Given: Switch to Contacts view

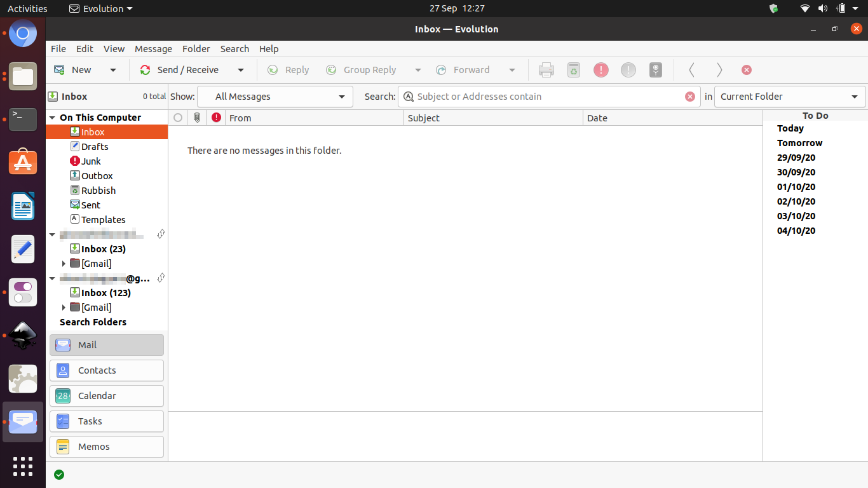Looking at the screenshot, I should click(x=107, y=370).
